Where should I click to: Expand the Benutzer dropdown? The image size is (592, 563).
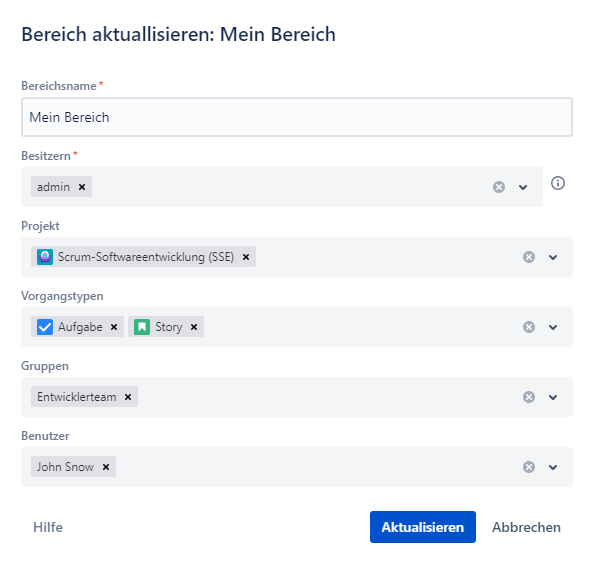pyautogui.click(x=553, y=467)
